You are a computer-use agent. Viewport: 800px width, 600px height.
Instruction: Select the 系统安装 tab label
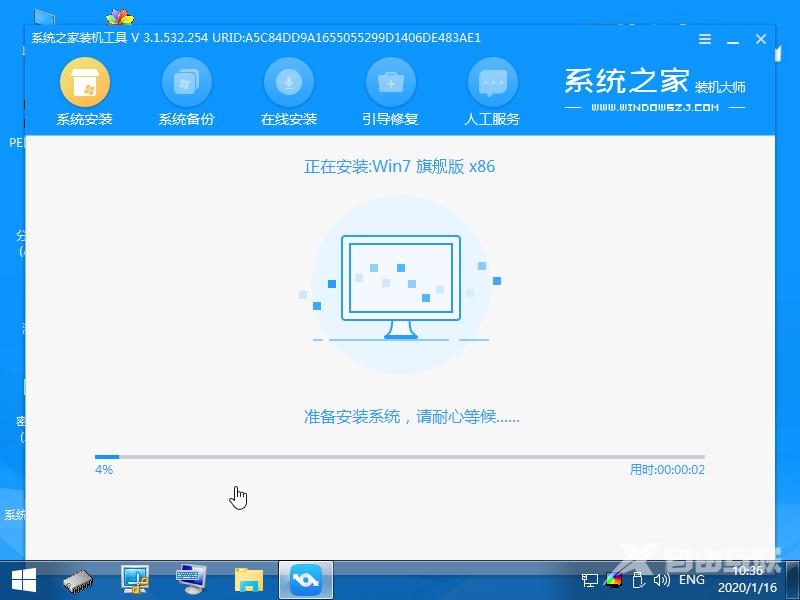click(x=84, y=119)
